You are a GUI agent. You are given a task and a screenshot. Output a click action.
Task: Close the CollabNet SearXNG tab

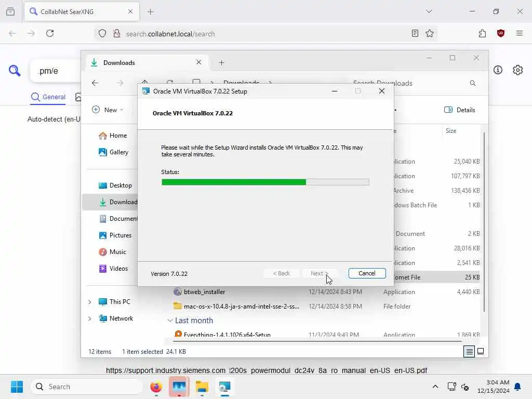pos(130,11)
